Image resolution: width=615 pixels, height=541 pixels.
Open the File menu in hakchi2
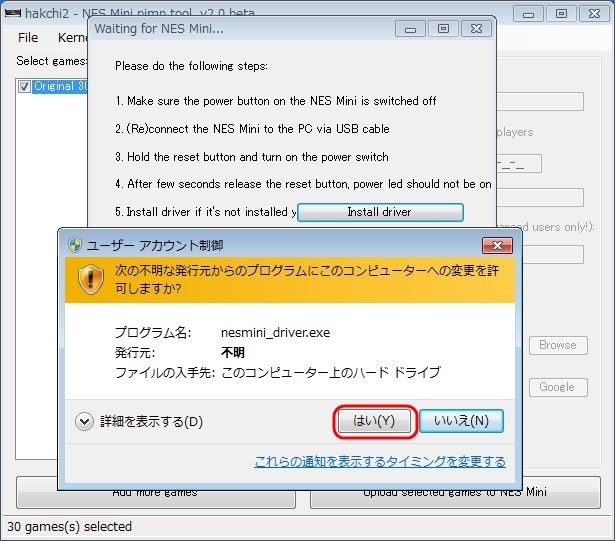28,38
